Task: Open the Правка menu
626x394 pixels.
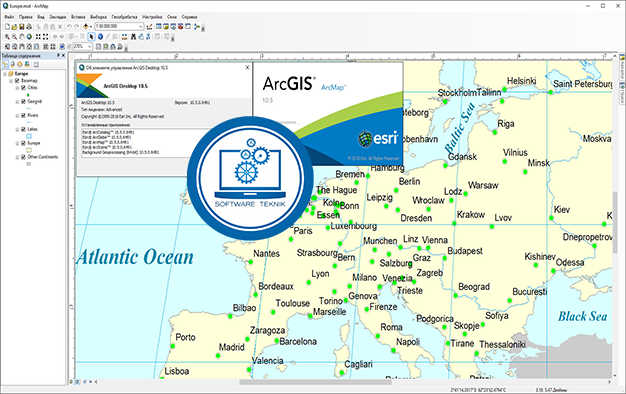Action: 26,17
